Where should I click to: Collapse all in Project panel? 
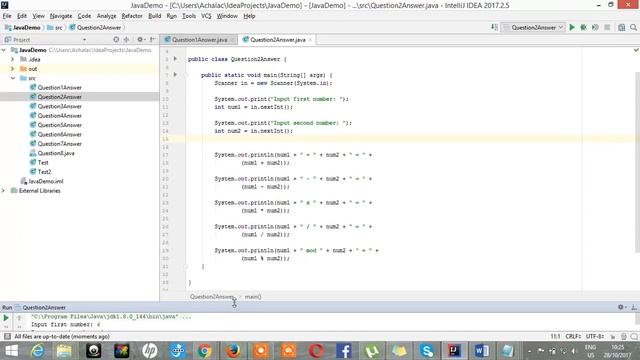coord(127,40)
